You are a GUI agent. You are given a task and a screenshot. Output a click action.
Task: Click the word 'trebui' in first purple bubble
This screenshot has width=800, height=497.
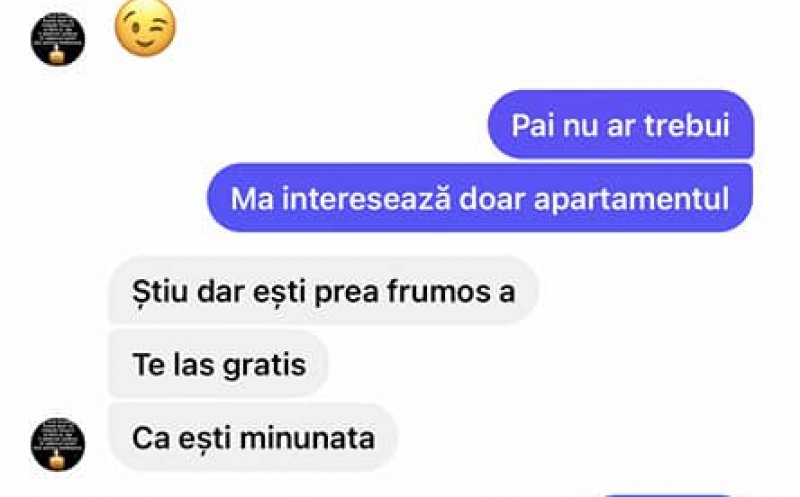click(x=687, y=125)
